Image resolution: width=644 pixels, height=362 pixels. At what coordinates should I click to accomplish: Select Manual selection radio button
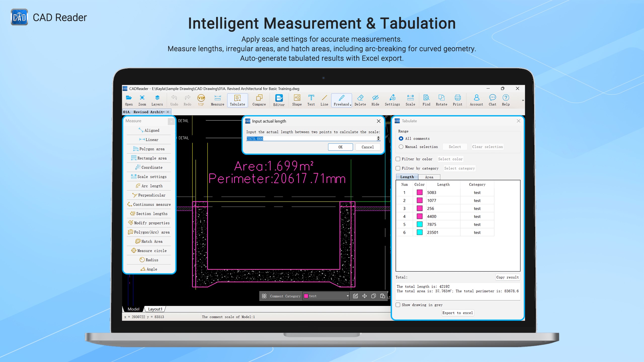[x=401, y=147]
